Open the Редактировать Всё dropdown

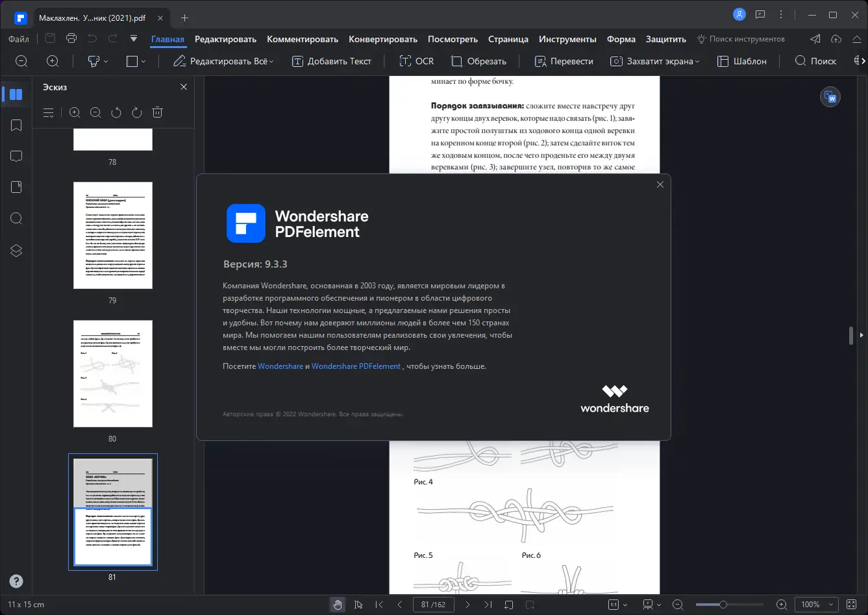coord(223,60)
